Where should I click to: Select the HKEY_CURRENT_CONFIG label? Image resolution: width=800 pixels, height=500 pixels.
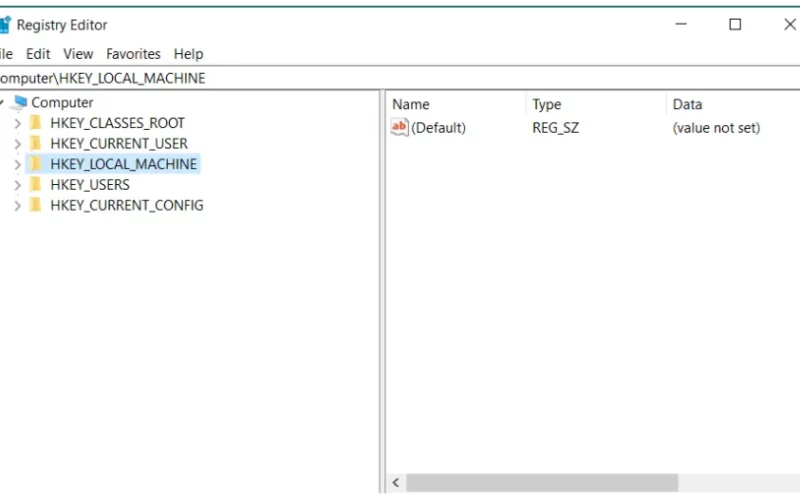click(x=127, y=205)
